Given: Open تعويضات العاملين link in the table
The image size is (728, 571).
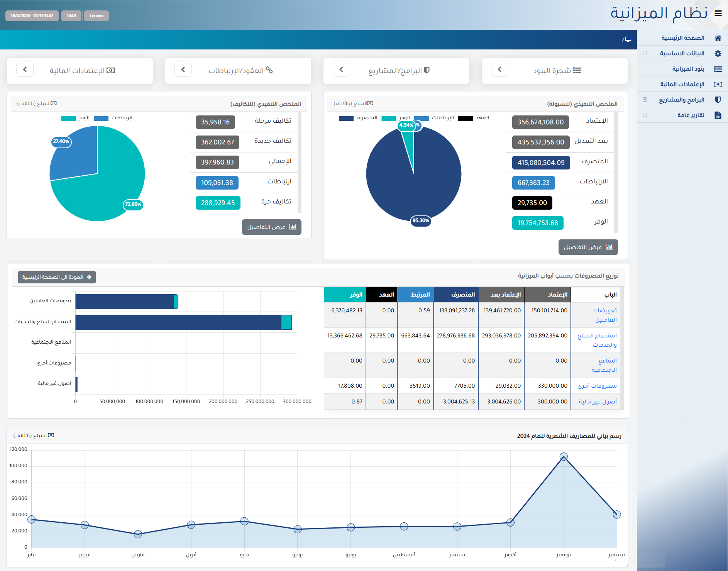Looking at the screenshot, I should [x=604, y=315].
